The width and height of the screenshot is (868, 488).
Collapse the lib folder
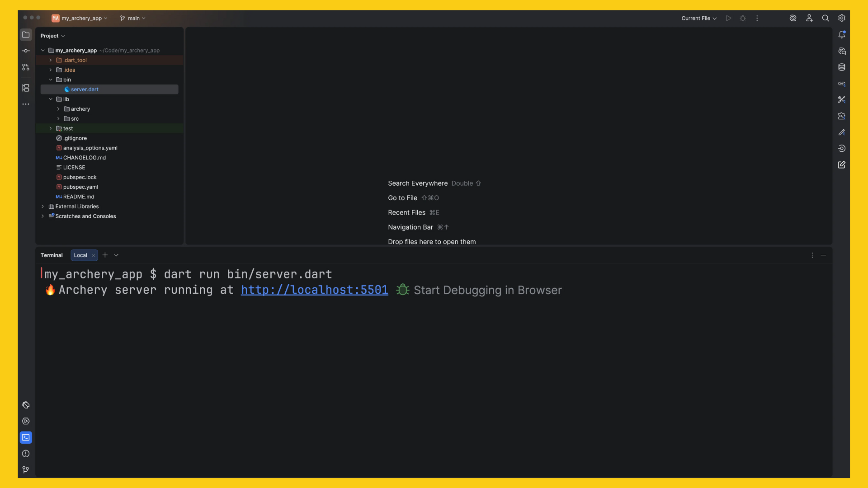[x=51, y=99]
